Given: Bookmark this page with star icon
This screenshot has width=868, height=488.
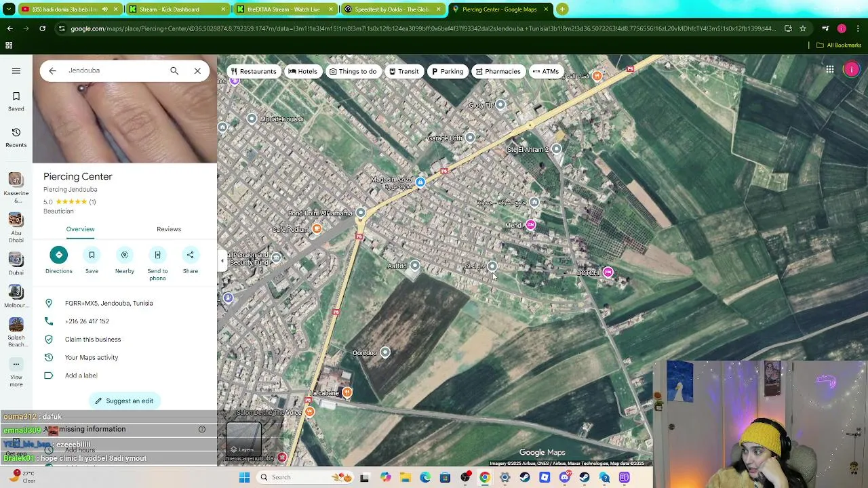Looking at the screenshot, I should pos(803,28).
